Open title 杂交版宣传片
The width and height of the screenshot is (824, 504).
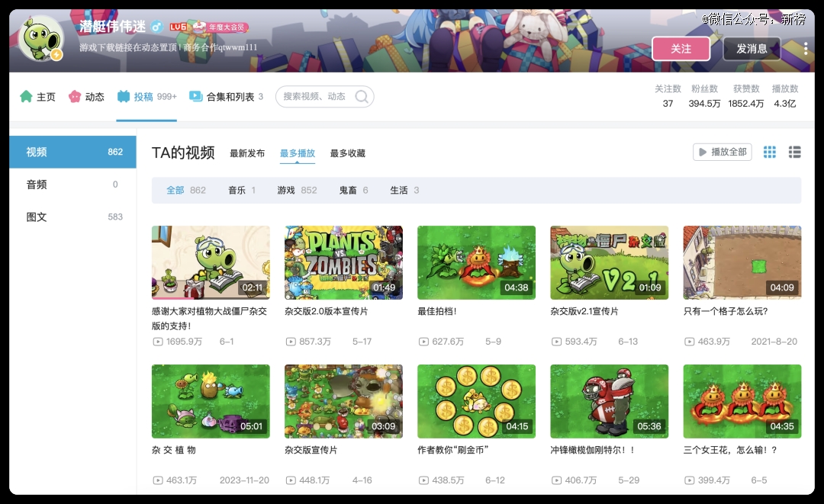[x=311, y=450]
